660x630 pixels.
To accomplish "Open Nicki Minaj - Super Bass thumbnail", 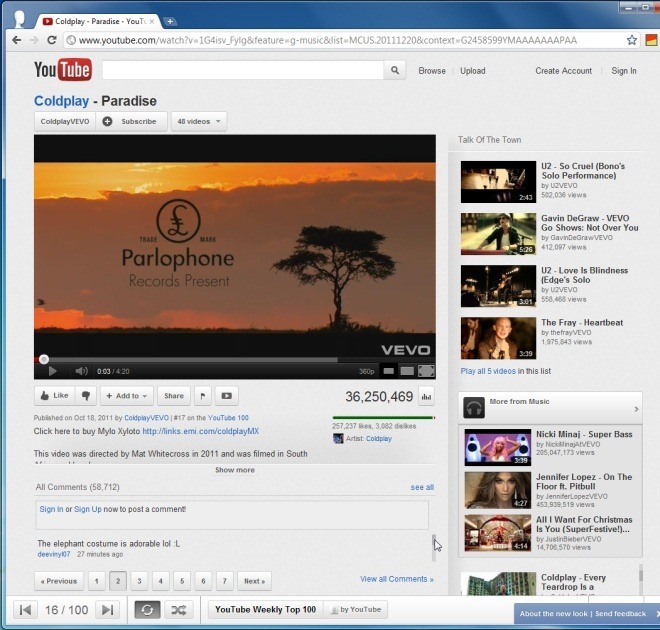I will (x=498, y=447).
